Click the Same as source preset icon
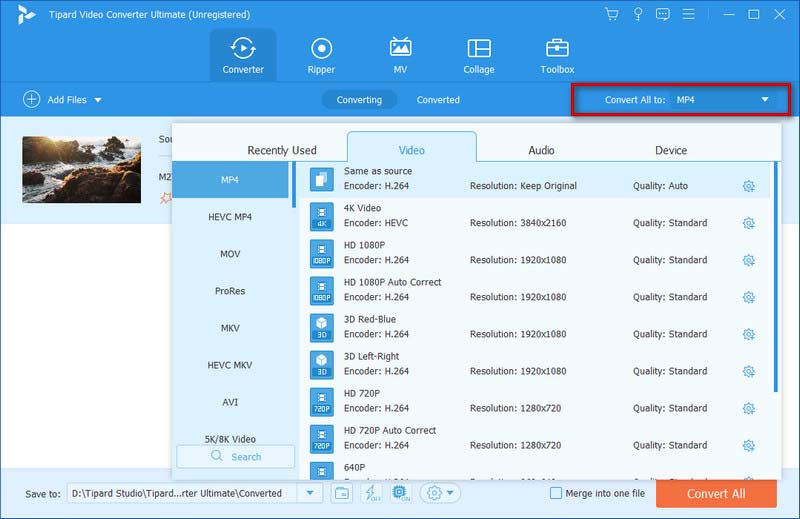This screenshot has width=800, height=519. click(321, 179)
